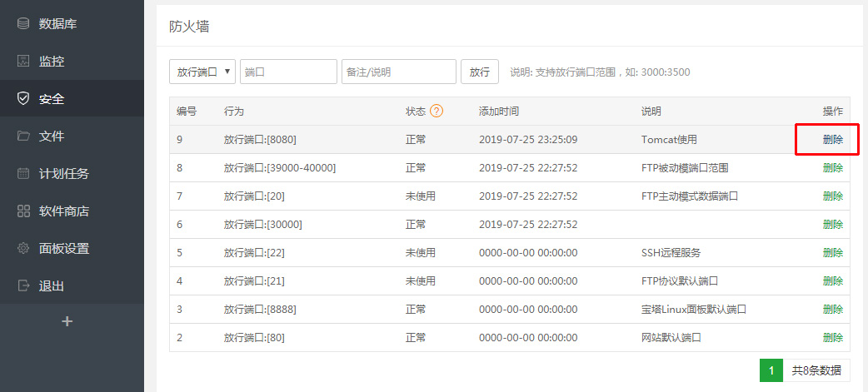
Task: Click the 备注/说明 input field
Action: (398, 72)
